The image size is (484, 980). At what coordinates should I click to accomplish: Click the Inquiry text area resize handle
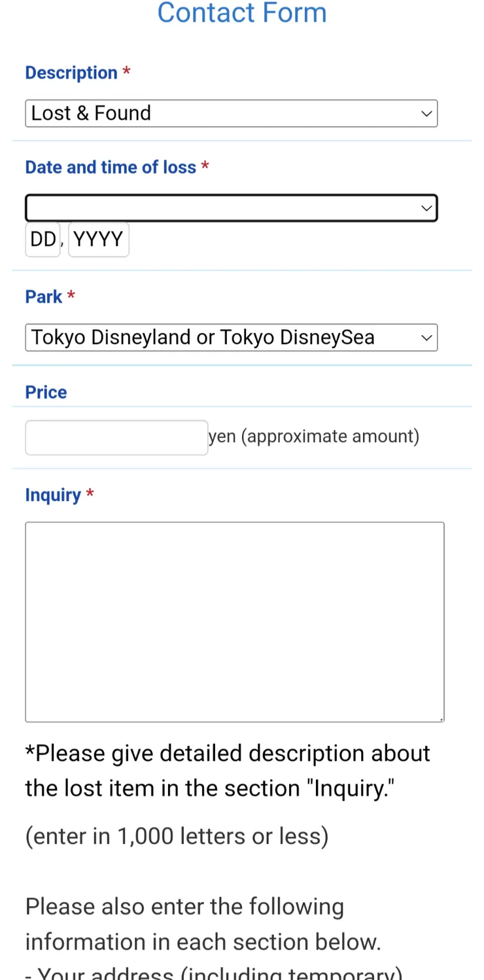click(x=441, y=719)
